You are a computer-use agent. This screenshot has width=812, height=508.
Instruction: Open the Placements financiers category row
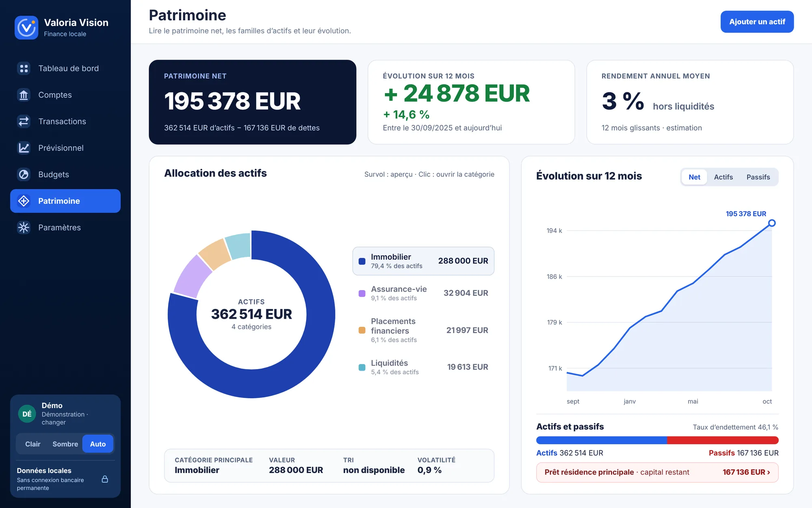[x=423, y=330]
